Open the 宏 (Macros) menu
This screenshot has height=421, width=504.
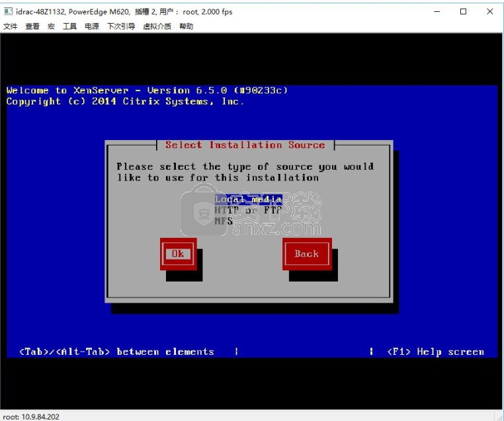click(51, 26)
